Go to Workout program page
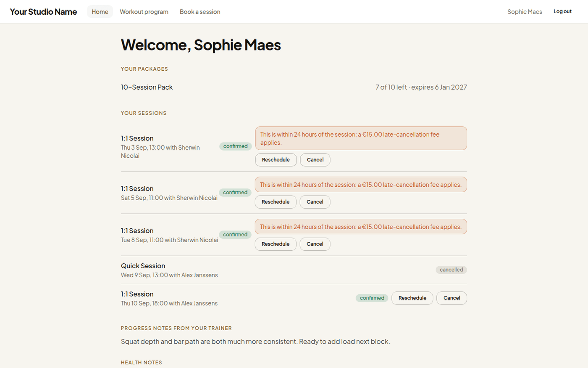 [144, 12]
